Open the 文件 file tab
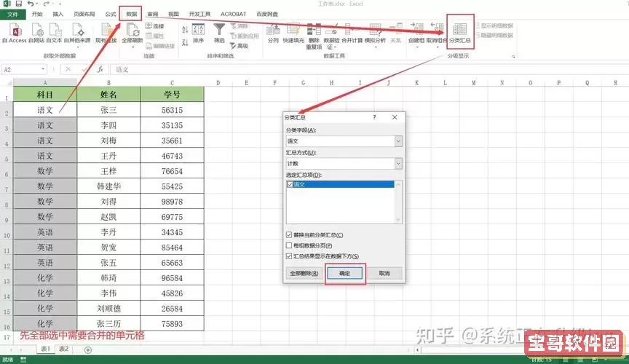 point(13,14)
